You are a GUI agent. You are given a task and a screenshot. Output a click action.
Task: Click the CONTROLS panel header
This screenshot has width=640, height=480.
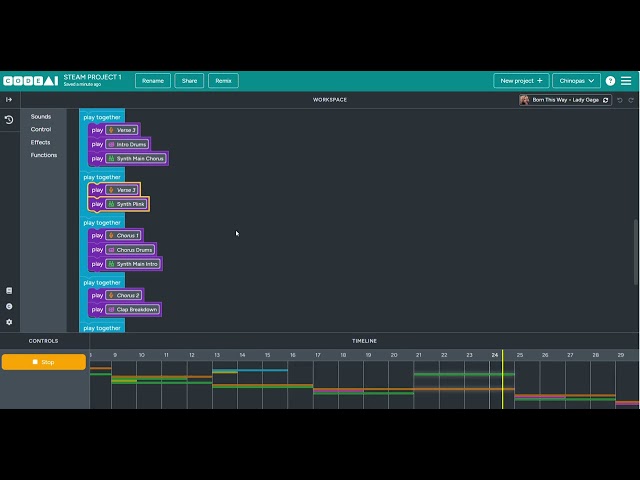(x=43, y=341)
